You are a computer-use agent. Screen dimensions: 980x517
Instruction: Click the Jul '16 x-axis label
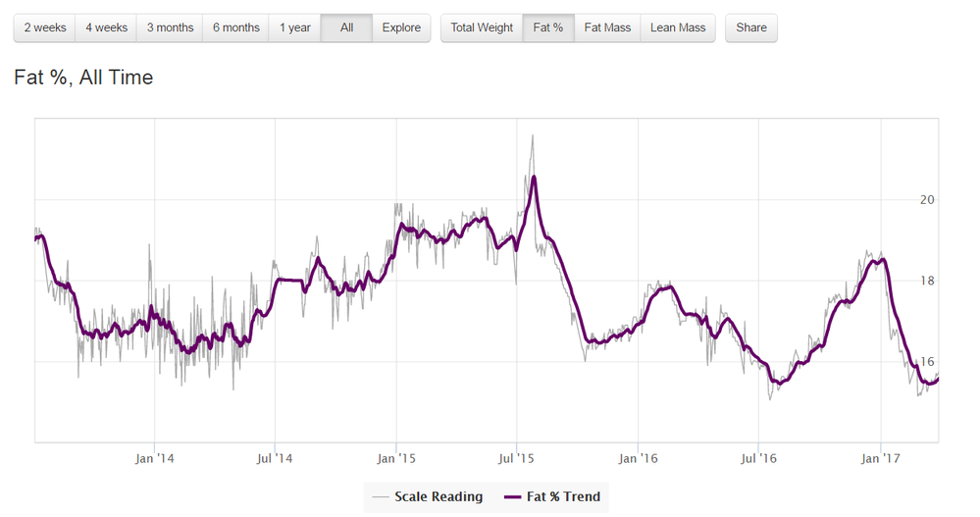click(x=758, y=458)
